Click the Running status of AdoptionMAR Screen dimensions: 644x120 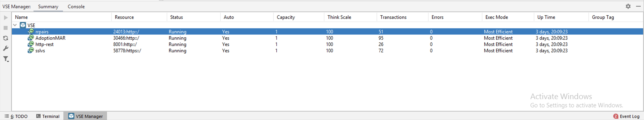click(x=178, y=38)
